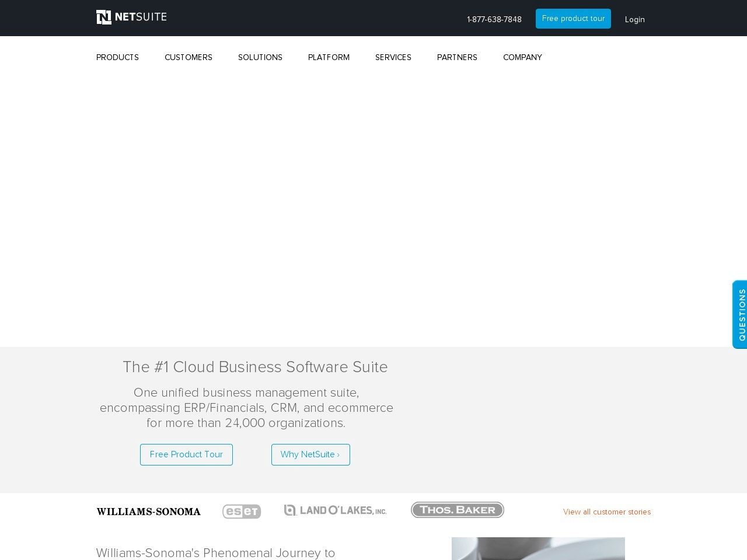
Task: Click the phone number 1-877-638-7848
Action: [x=494, y=19]
